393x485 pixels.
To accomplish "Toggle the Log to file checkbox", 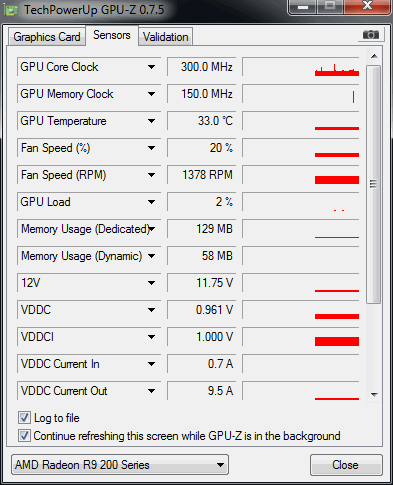I will [24, 418].
